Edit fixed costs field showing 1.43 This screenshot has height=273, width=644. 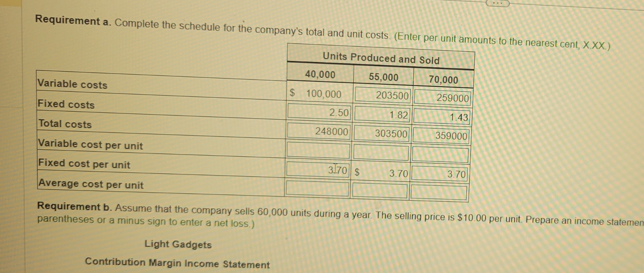point(441,116)
